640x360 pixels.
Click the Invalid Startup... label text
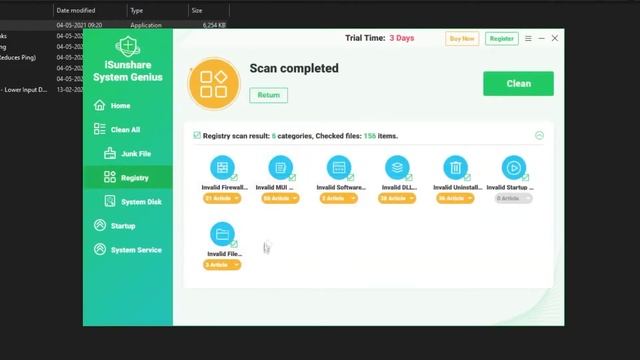pyautogui.click(x=510, y=187)
